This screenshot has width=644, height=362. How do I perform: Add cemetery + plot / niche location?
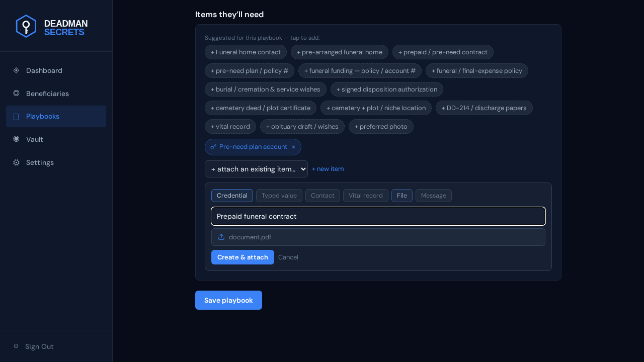[376, 108]
